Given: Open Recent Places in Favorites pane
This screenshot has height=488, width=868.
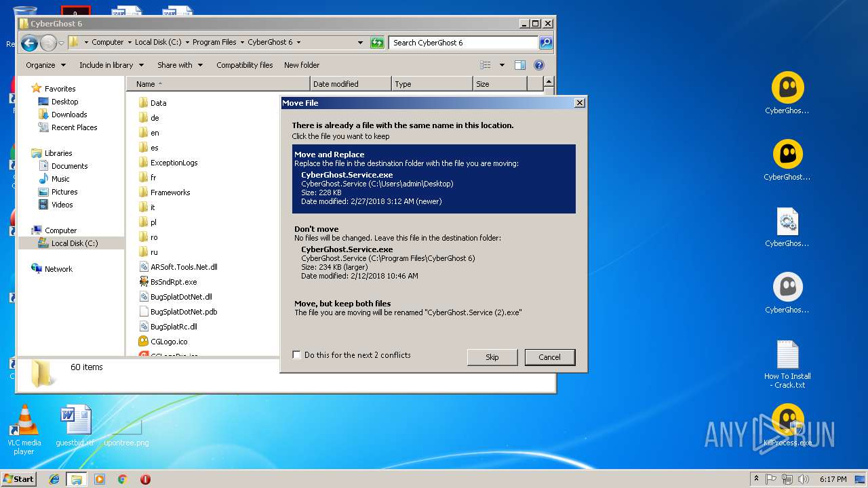Looking at the screenshot, I should [x=68, y=127].
